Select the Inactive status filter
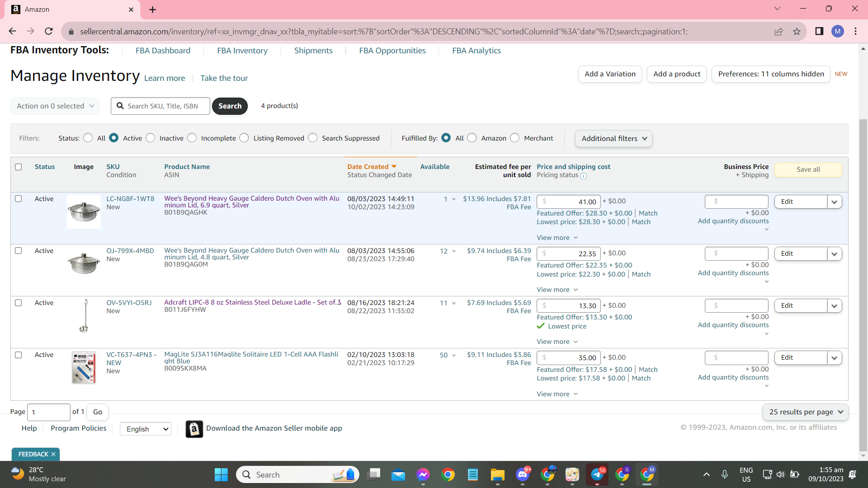This screenshot has height=488, width=868. coord(151,138)
